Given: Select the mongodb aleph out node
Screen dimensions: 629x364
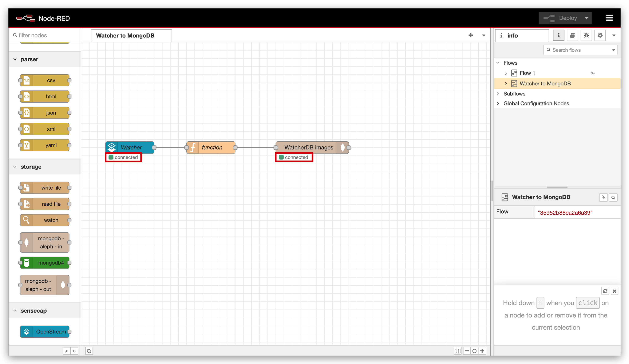Looking at the screenshot, I should click(x=45, y=285).
